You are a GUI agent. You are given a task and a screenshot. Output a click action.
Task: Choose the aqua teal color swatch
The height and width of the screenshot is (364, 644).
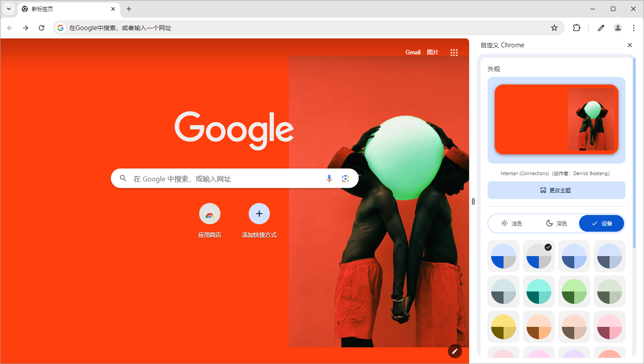(x=539, y=291)
